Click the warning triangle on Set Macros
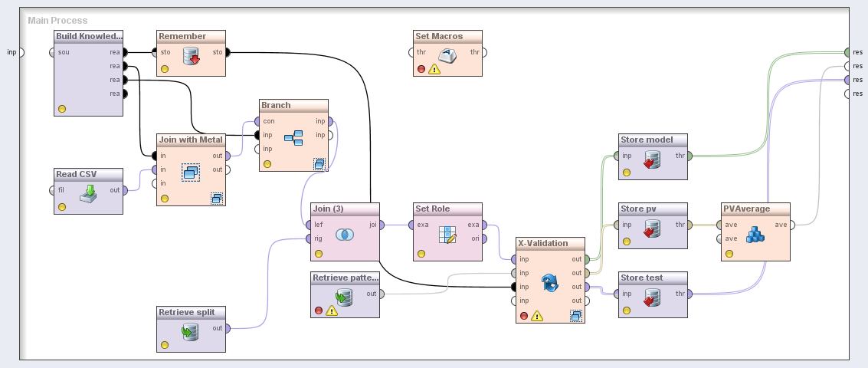 click(x=434, y=69)
